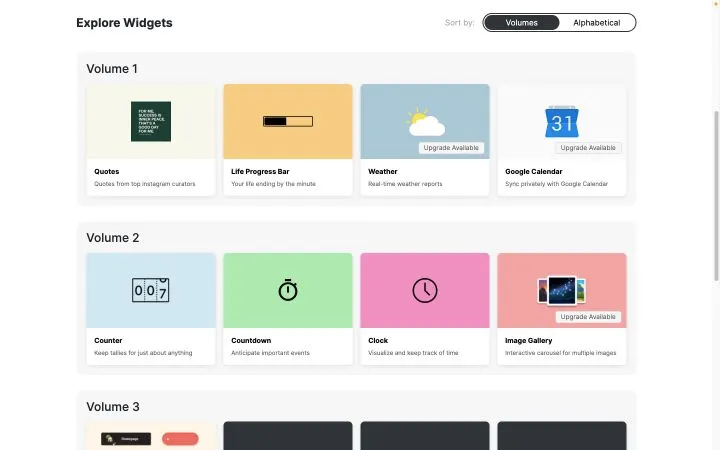The image size is (720, 450).
Task: Open the Google Calendar widget title
Action: pyautogui.click(x=534, y=171)
